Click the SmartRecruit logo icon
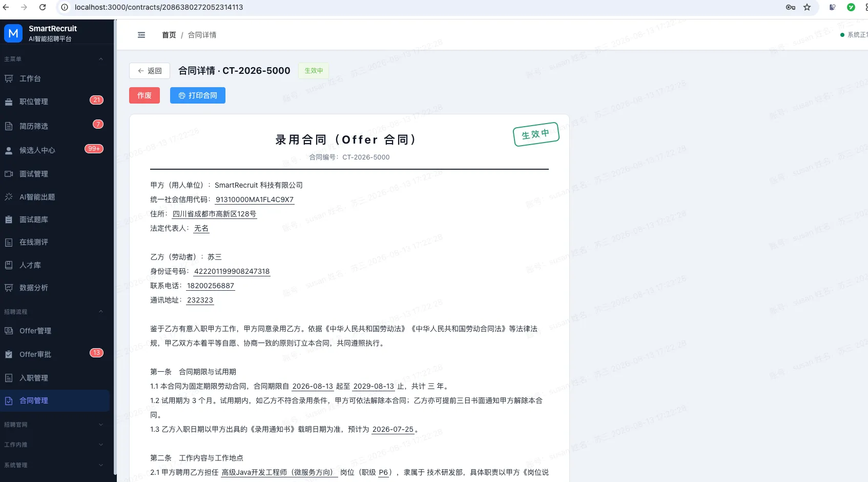The width and height of the screenshot is (868, 482). click(x=13, y=33)
